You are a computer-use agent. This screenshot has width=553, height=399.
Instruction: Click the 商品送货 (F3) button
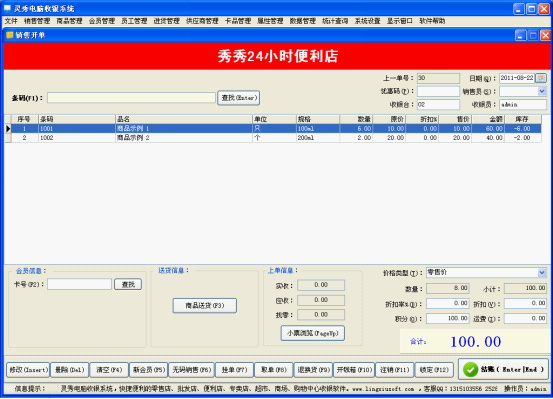(x=205, y=306)
